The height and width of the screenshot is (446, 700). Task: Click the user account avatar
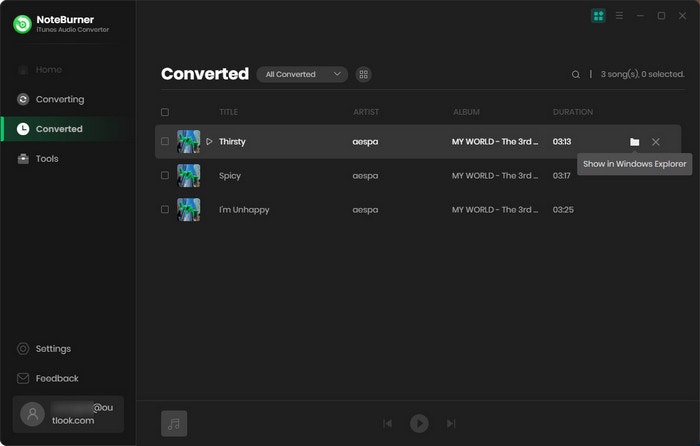[33, 414]
